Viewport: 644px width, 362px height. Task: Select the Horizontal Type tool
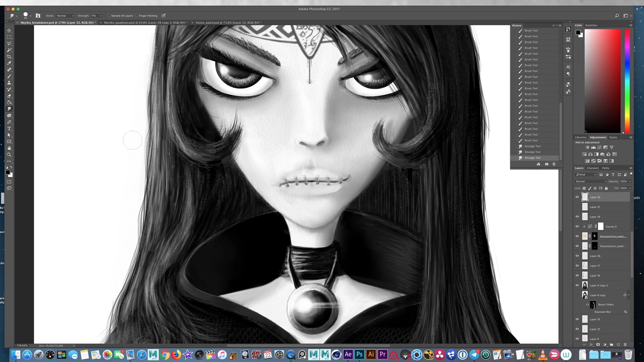tap(9, 129)
